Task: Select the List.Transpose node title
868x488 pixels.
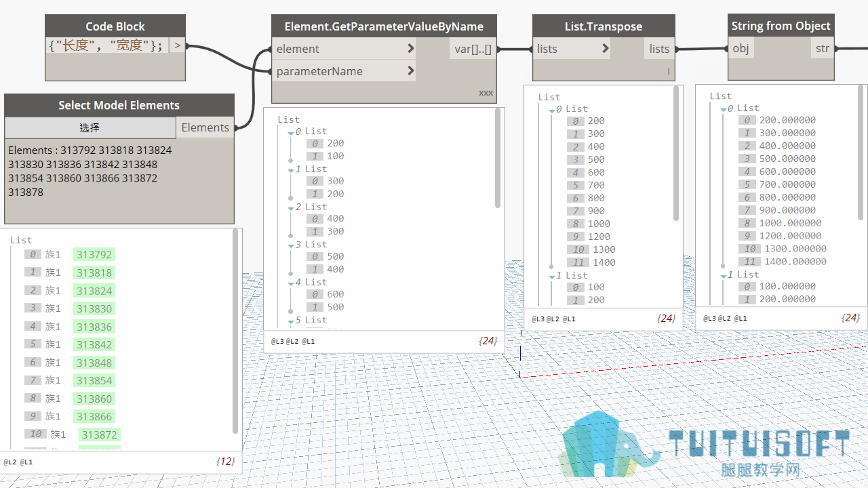Action: 604,26
